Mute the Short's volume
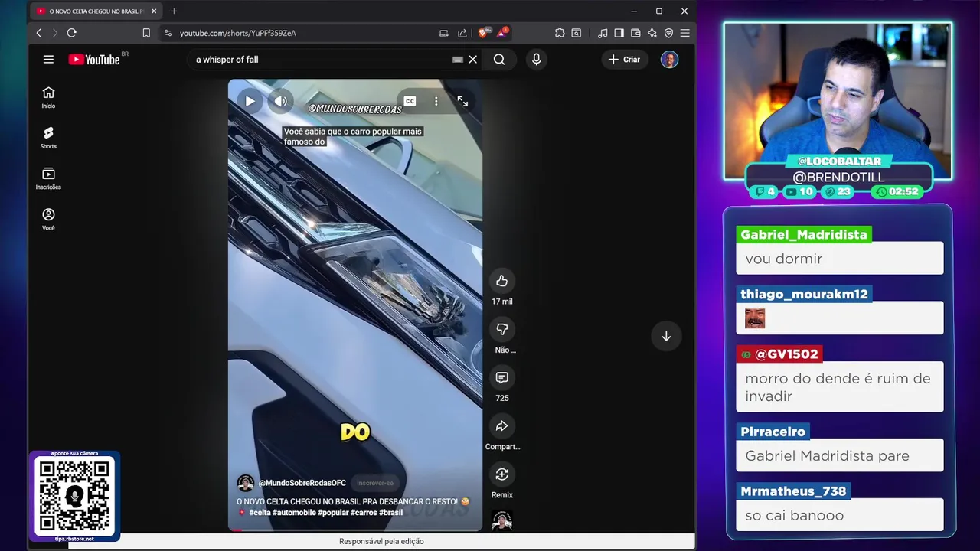Screen dimensions: 980x551 (x=281, y=101)
